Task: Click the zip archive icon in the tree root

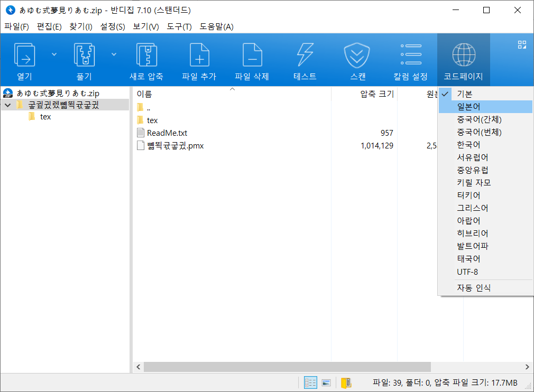Action: pyautogui.click(x=8, y=93)
